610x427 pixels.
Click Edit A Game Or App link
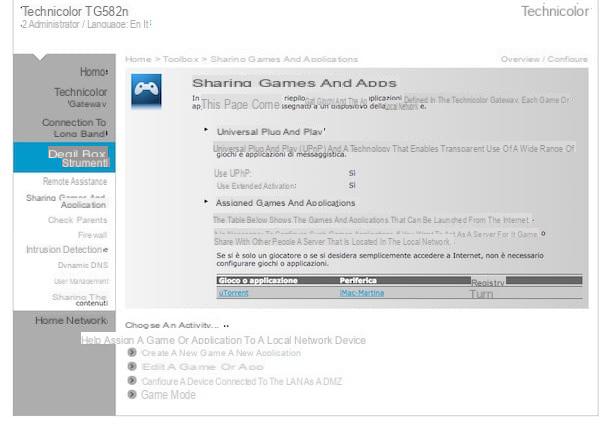203,367
